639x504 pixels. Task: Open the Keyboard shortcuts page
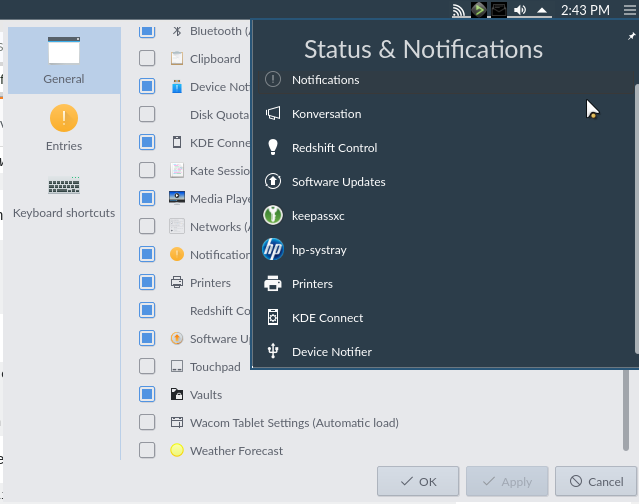[64, 196]
